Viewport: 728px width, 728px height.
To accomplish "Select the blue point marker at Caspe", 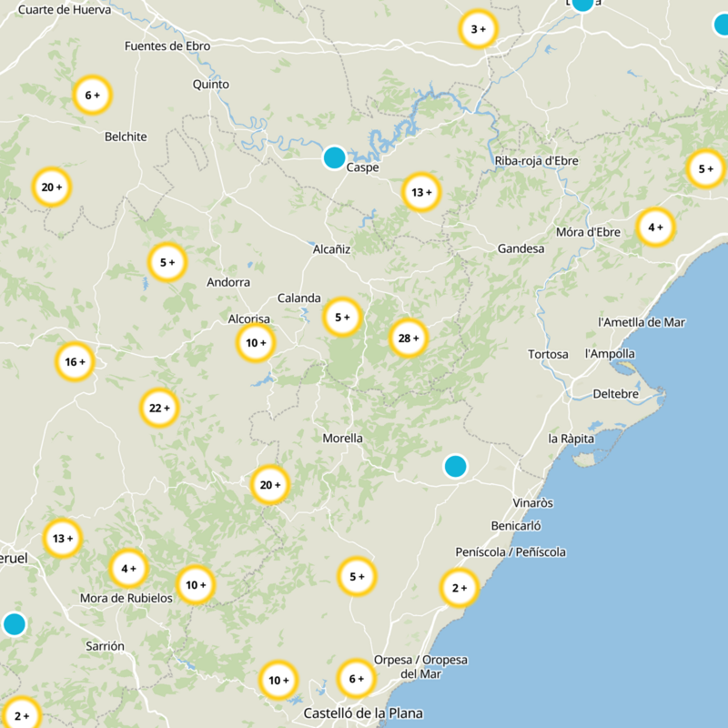I will 334,157.
